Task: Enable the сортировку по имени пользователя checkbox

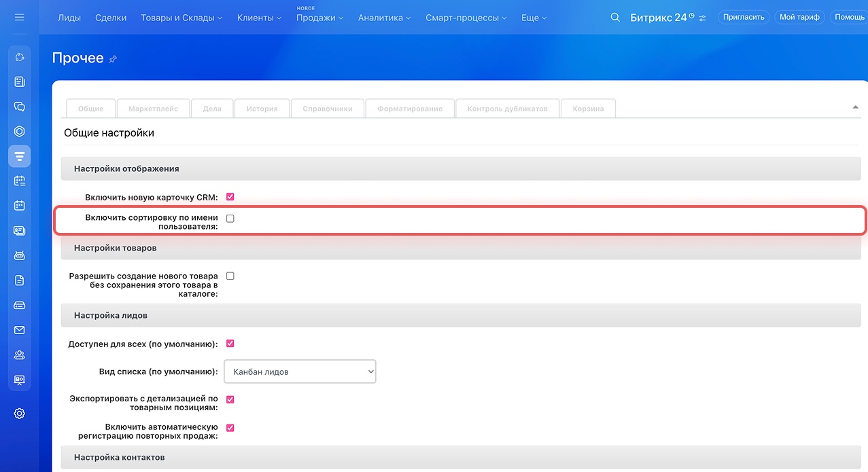Action: coord(230,219)
